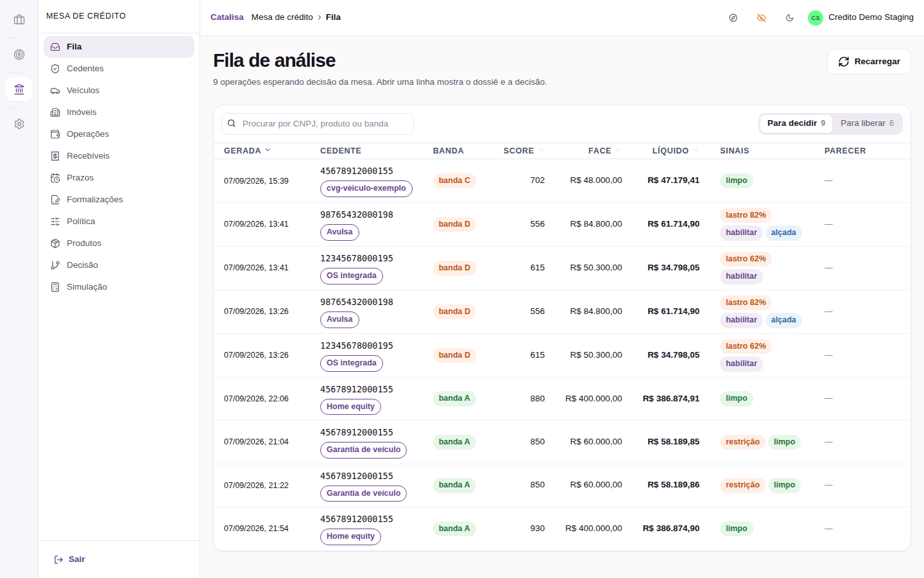924x578 pixels.
Task: Click the Mesa de crédito breadcrumb
Action: 282,17
